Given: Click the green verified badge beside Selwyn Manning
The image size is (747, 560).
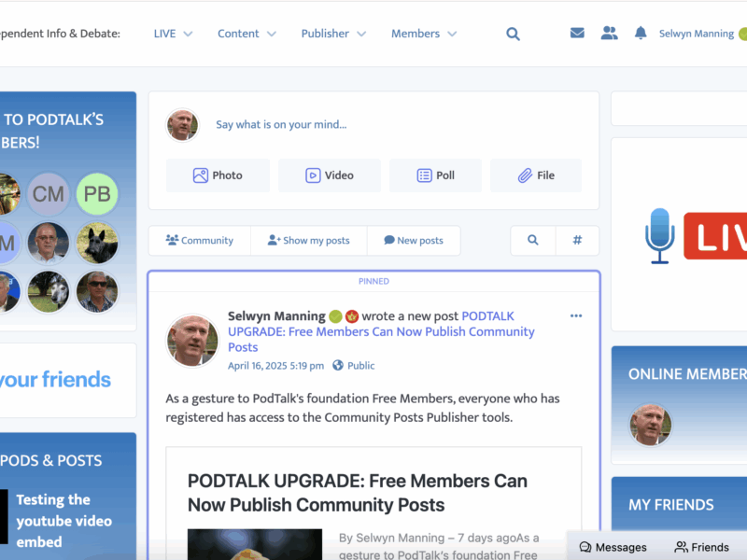Looking at the screenshot, I should [335, 316].
